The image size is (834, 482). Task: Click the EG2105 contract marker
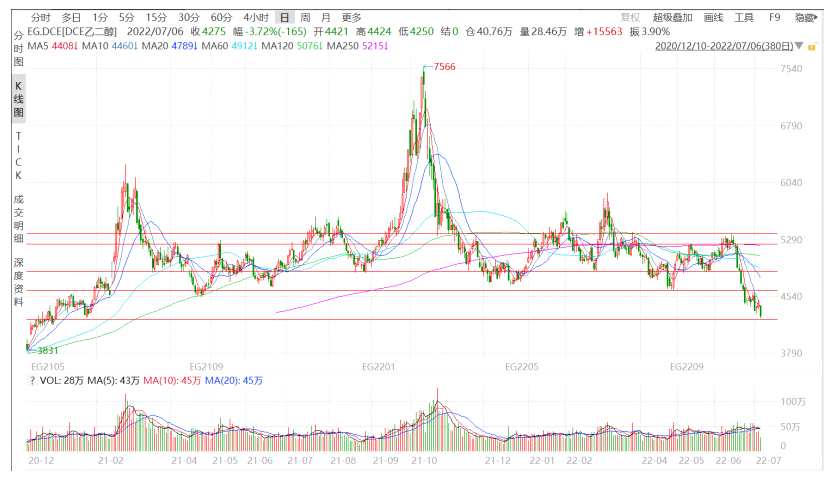(x=48, y=367)
